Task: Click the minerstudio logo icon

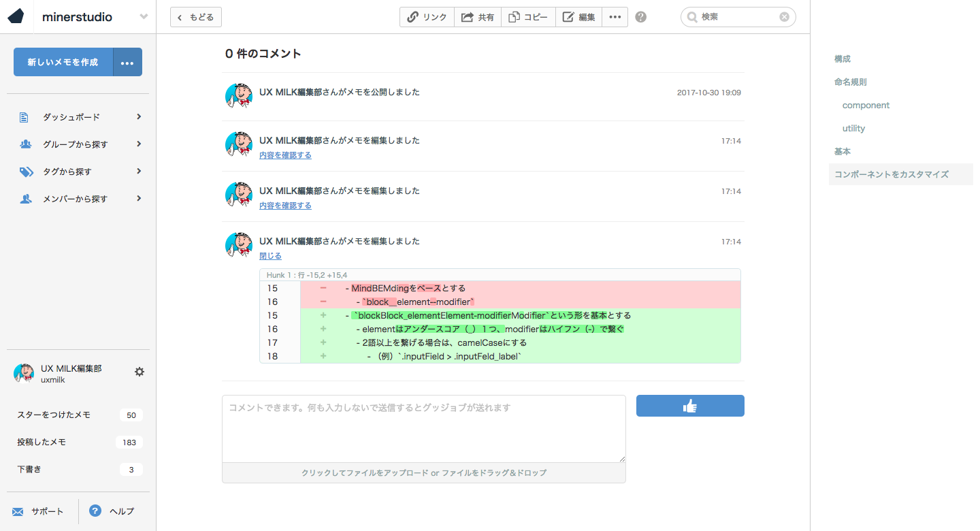Action: point(16,17)
